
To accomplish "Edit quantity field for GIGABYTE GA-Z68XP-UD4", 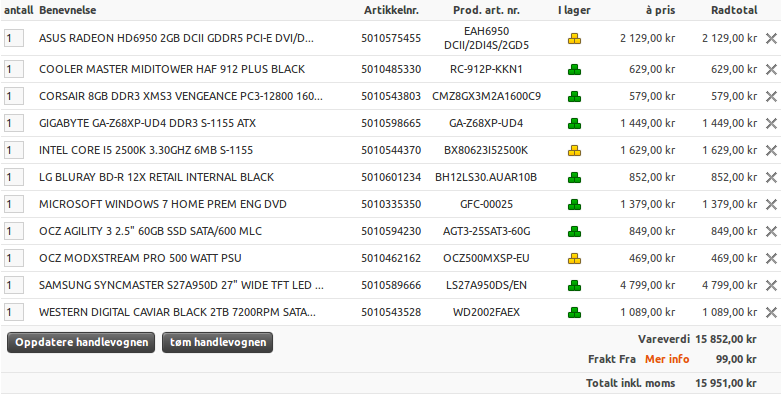I will pos(14,123).
